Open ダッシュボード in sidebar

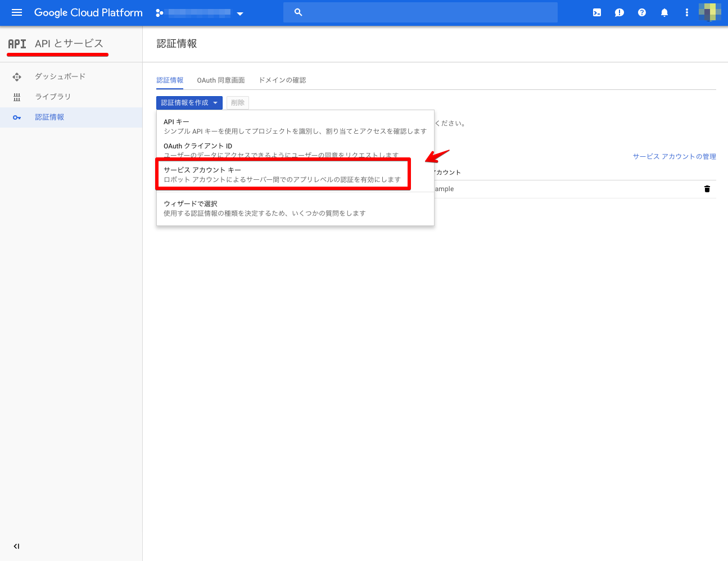click(x=60, y=76)
